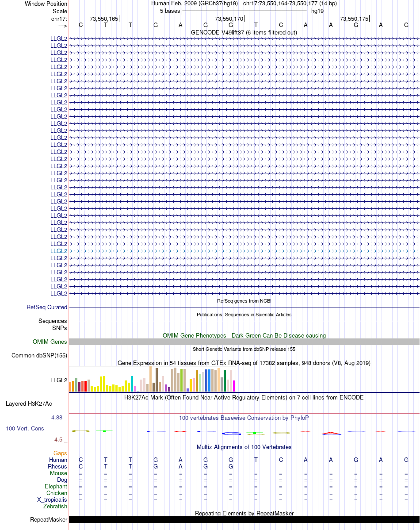Open Repeating Elements by RepeatMasker track title

coord(244,514)
